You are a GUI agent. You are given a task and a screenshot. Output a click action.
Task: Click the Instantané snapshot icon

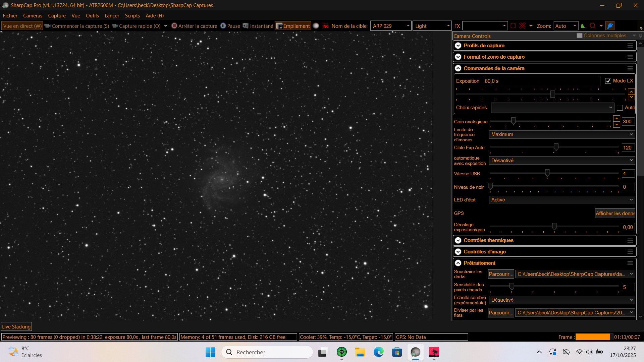(x=246, y=26)
